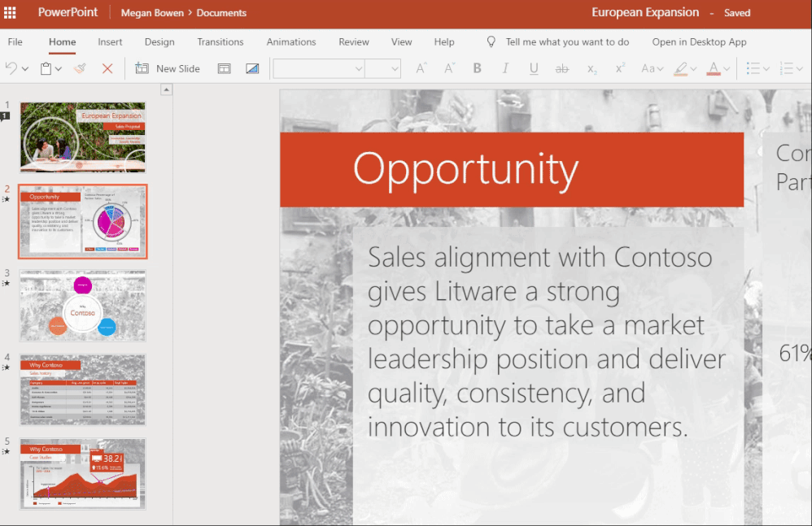Toggle Bold formatting
Viewport: 812px width, 526px height.
(477, 68)
